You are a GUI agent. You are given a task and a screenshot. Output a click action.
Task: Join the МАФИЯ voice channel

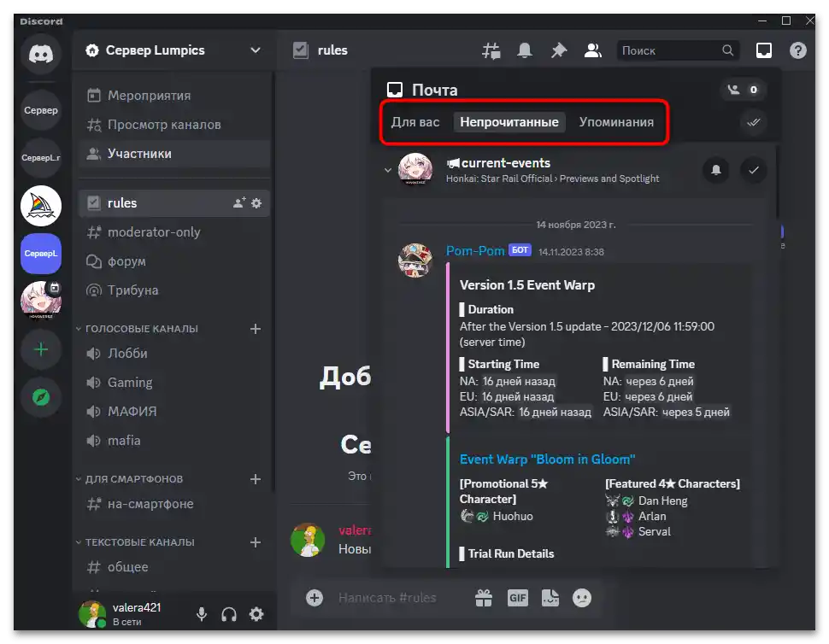click(x=174, y=412)
